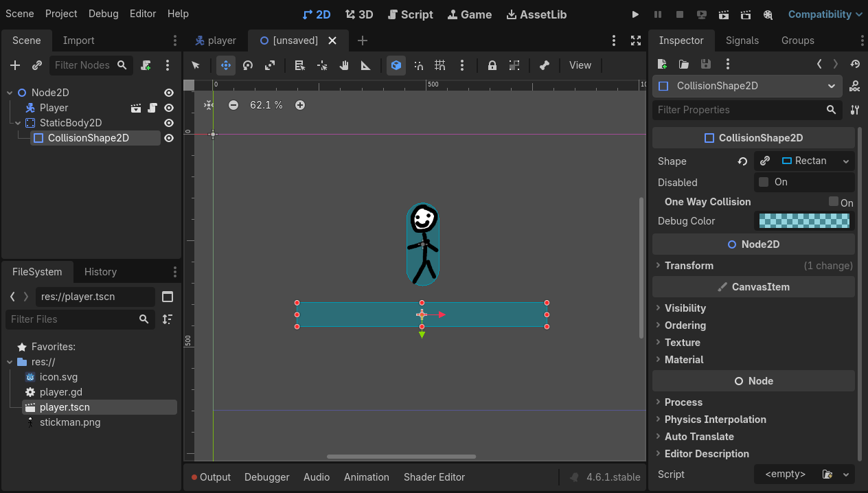Add a new scene tab
Image resolution: width=868 pixels, height=493 pixels.
363,41
